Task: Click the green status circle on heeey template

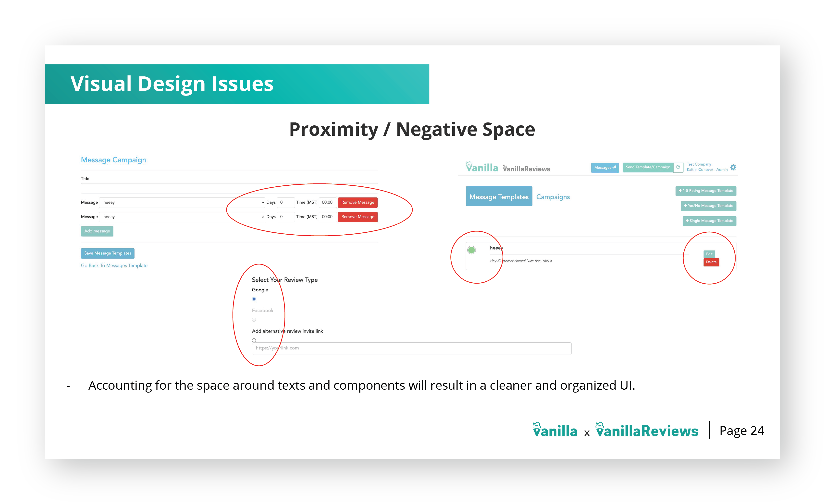Action: coord(471,250)
